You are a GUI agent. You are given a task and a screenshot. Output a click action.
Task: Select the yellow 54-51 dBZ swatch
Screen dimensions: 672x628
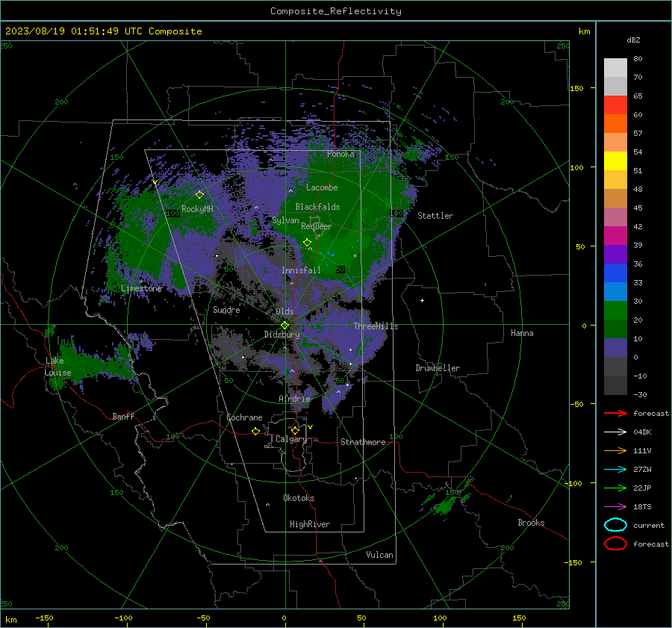point(615,161)
